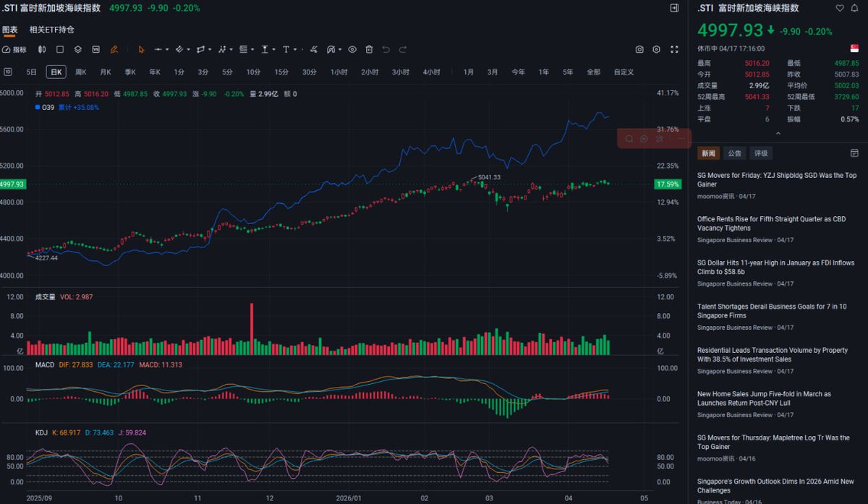Viewport: 868px width, 504px height.
Task: Expand text tool dropdown arrow
Action: (x=295, y=50)
